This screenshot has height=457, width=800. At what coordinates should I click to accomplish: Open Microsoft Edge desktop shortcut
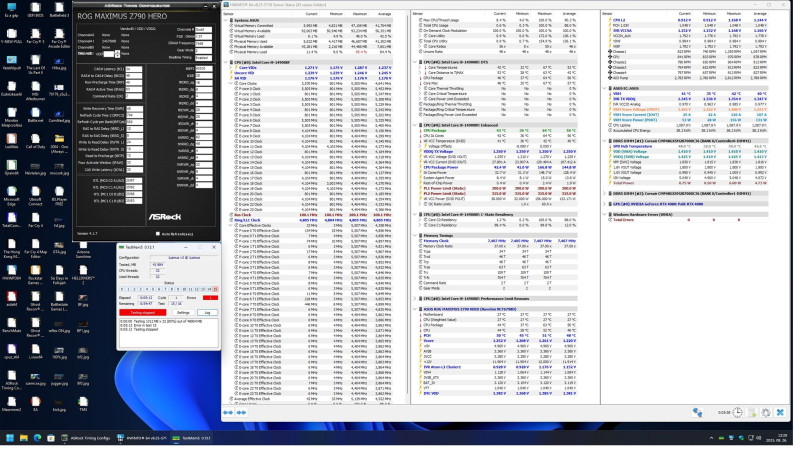coord(11,194)
